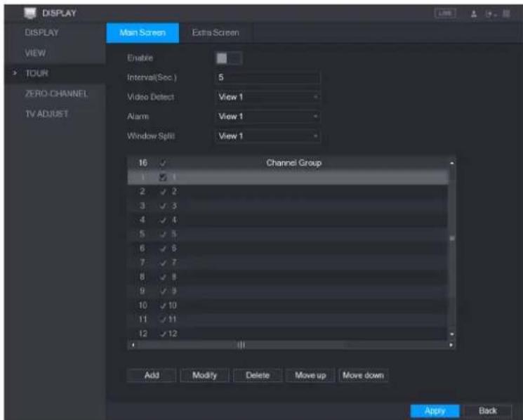Image resolution: width=523 pixels, height=420 pixels.
Task: Click the vertical scrollbar thumb
Action: coord(452,239)
